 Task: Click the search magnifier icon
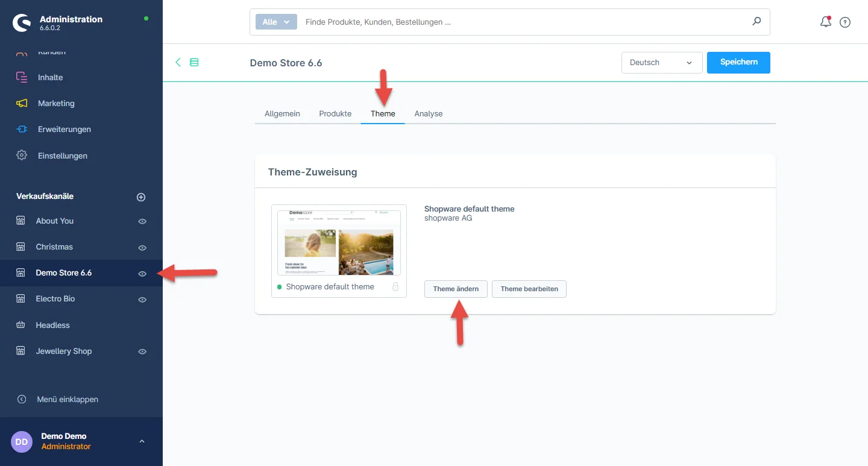tap(756, 22)
